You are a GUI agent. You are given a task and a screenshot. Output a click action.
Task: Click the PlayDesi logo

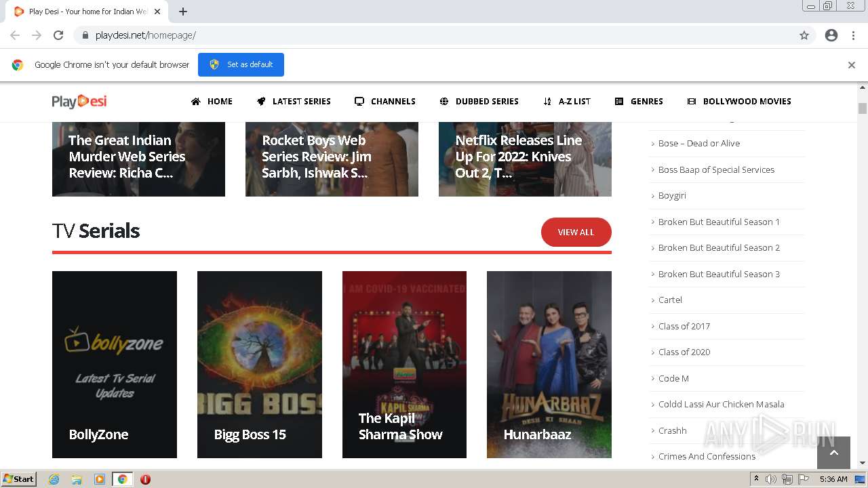79,102
